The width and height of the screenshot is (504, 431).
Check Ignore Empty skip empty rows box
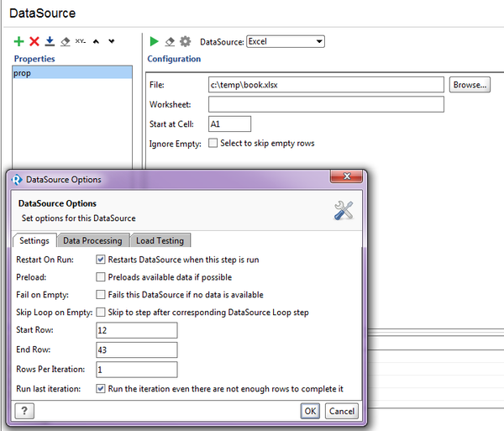[x=213, y=144]
